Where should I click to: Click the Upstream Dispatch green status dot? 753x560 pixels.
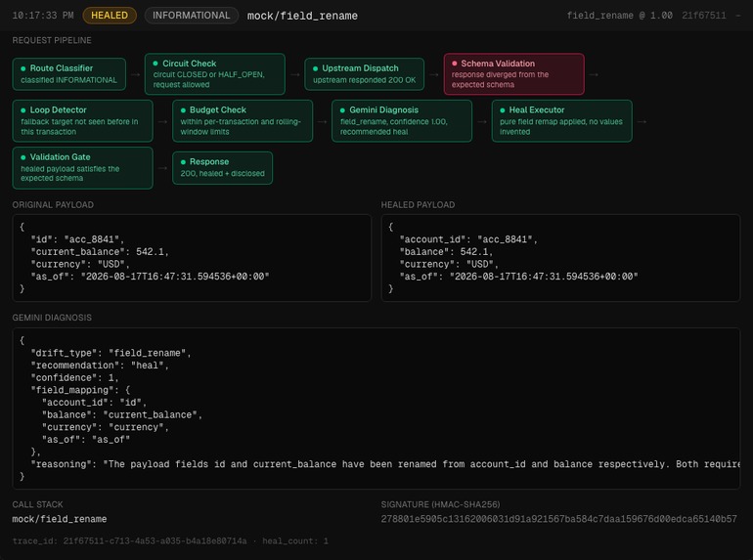pyautogui.click(x=316, y=68)
